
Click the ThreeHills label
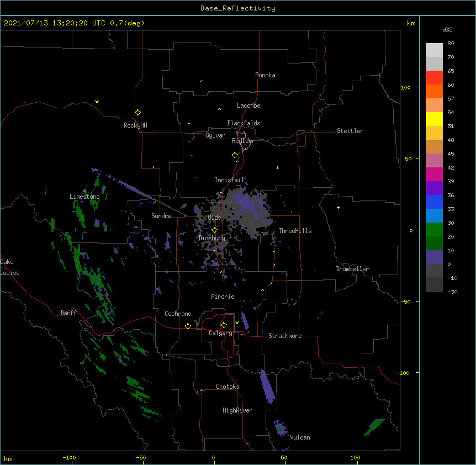295,231
